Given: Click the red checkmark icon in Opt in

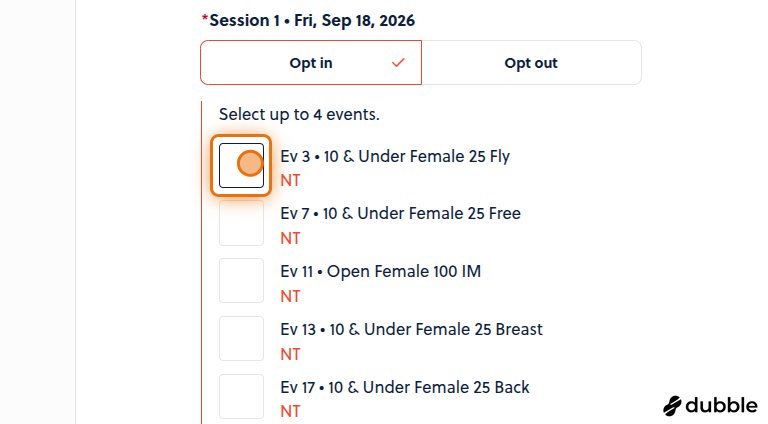Looking at the screenshot, I should [x=398, y=63].
